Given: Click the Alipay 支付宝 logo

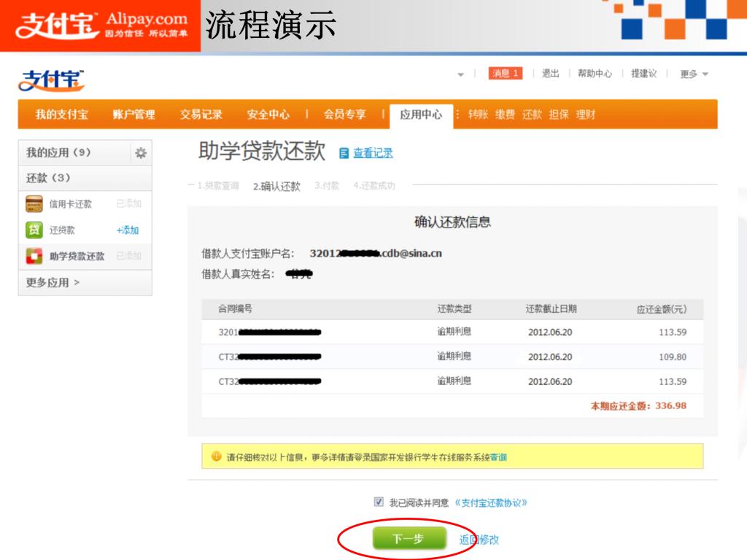Looking at the screenshot, I should coord(51,80).
